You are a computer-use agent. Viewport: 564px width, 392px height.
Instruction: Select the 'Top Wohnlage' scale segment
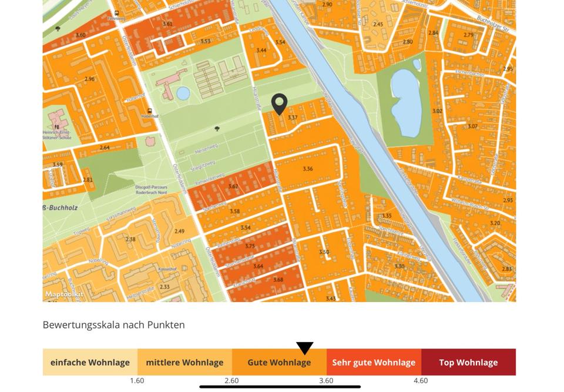[468, 362]
